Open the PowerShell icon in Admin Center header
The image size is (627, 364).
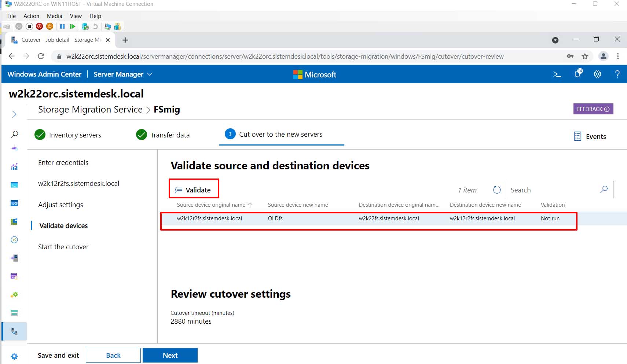(x=557, y=74)
